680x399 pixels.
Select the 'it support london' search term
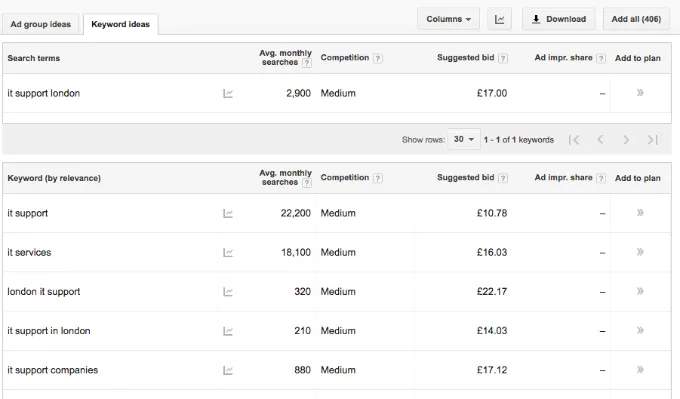pos(43,93)
